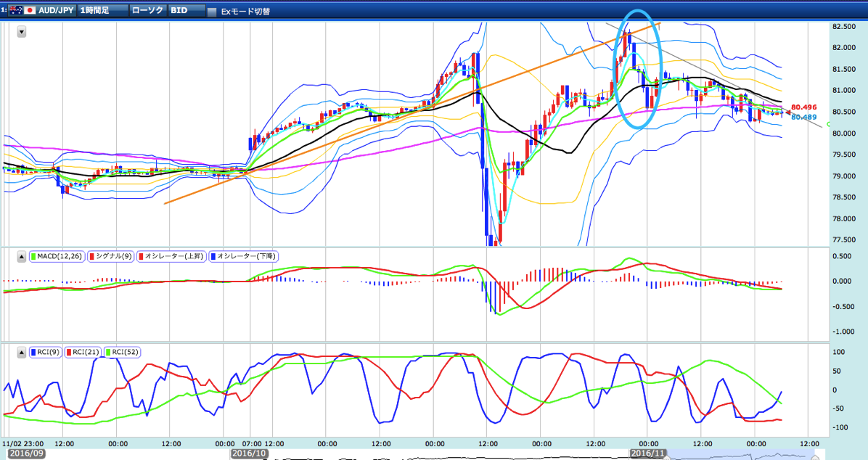
Task: Click the 2016/10 timeline label
Action: (248, 453)
